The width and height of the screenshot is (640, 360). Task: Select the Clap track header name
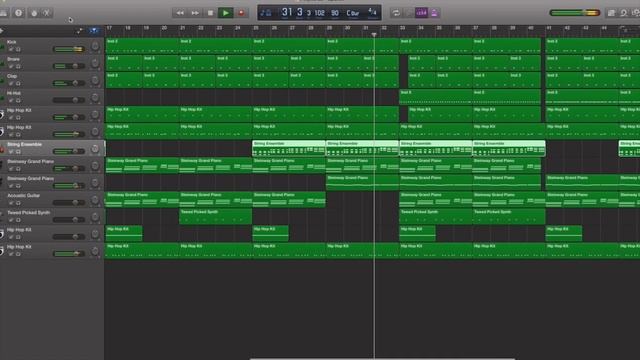[x=12, y=76]
